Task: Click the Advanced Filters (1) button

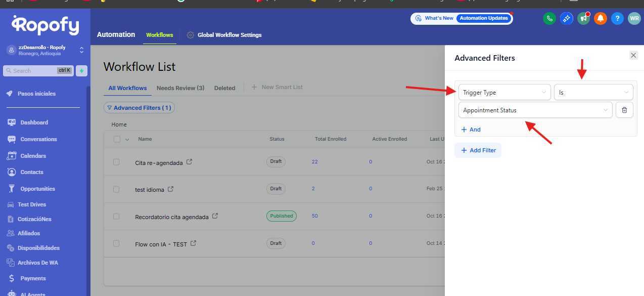Action: 139,108
